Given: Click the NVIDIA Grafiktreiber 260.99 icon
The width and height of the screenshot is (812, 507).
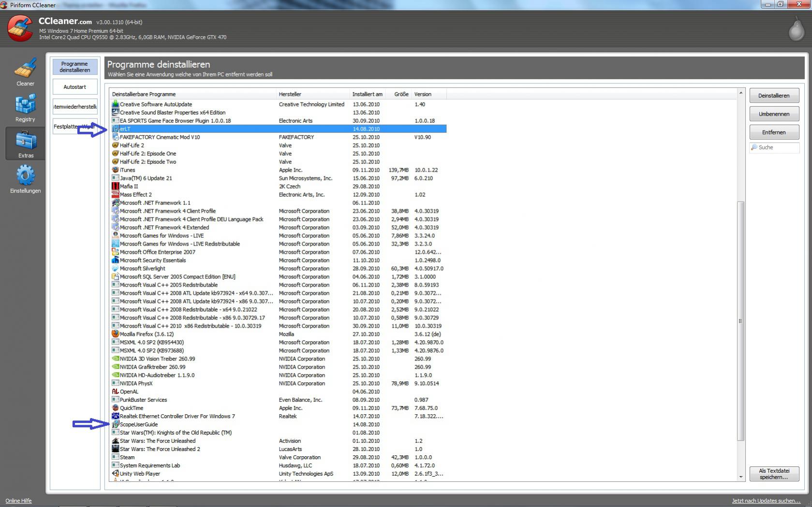Looking at the screenshot, I should tap(115, 367).
